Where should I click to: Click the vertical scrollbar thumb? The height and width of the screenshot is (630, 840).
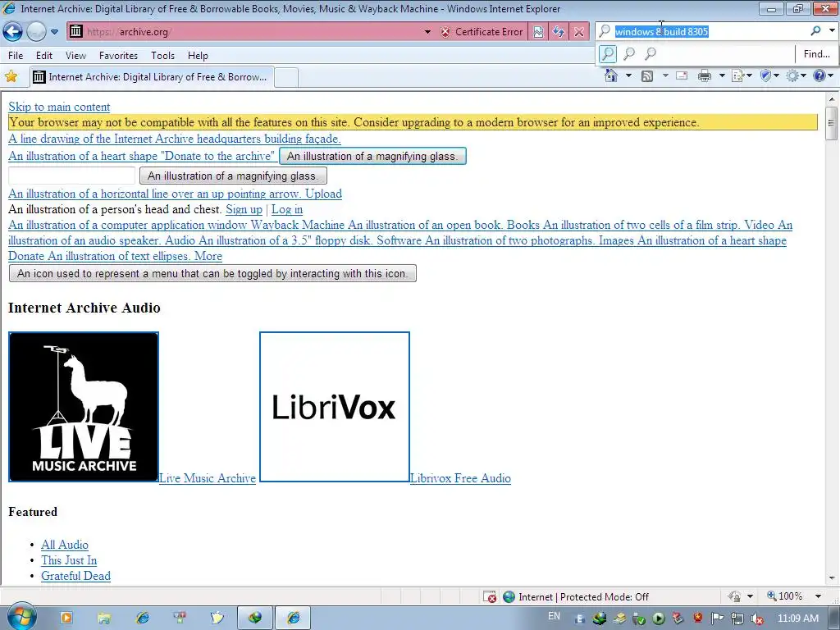tap(832, 123)
